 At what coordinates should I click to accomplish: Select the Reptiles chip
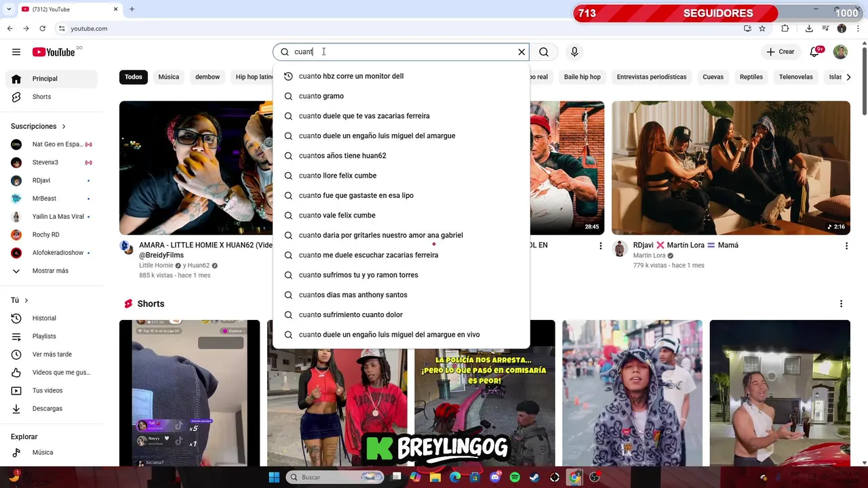coord(751,77)
